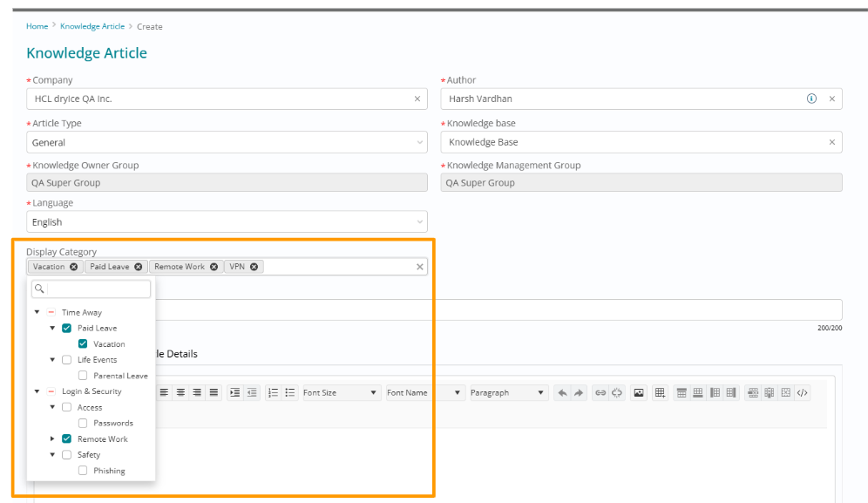Click the Redo arrow
This screenshot has width=868, height=503.
[579, 393]
